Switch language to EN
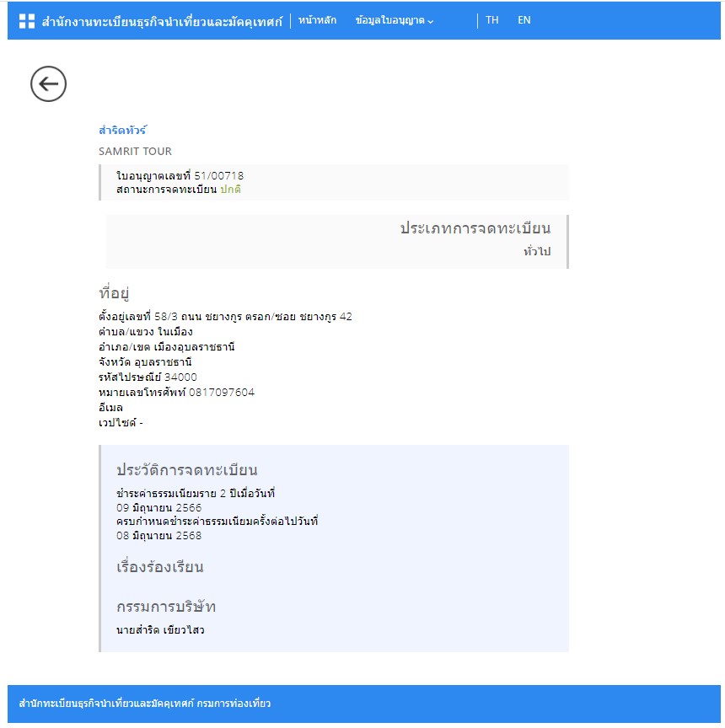Viewport: 725px width, 728px height. coord(524,20)
